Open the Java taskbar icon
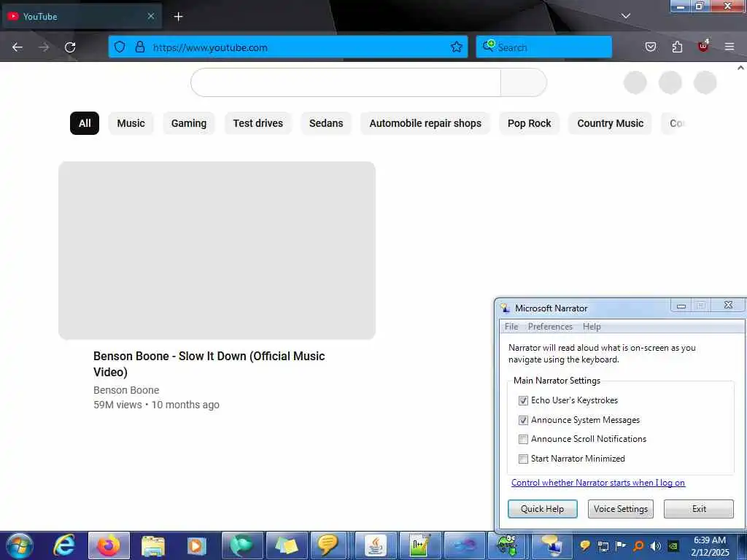 coord(376,545)
